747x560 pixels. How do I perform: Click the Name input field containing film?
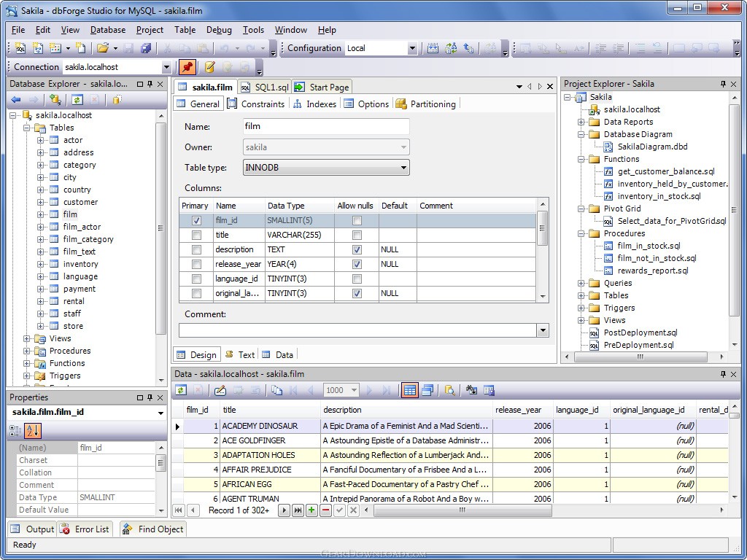pos(326,127)
